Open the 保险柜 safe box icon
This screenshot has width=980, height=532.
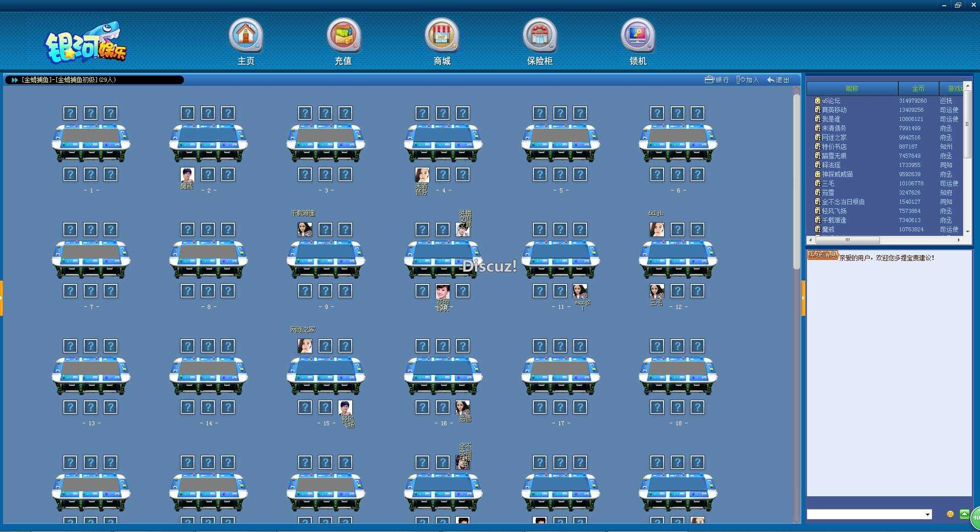(540, 36)
